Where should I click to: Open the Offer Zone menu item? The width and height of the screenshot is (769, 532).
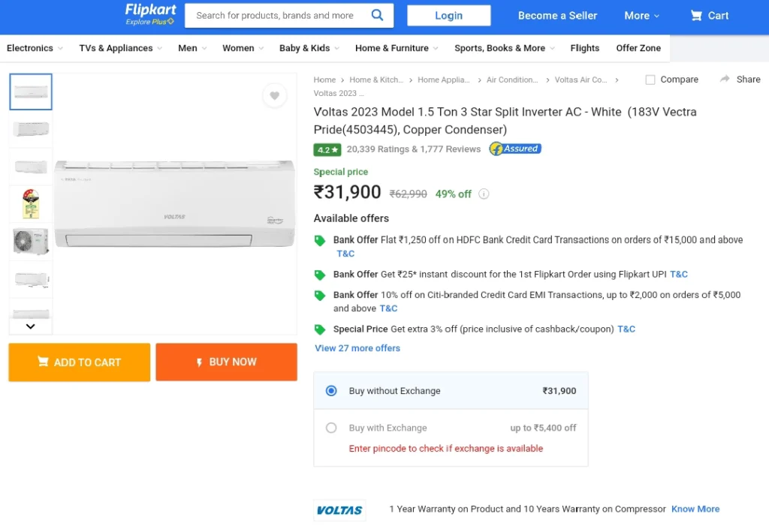[638, 48]
